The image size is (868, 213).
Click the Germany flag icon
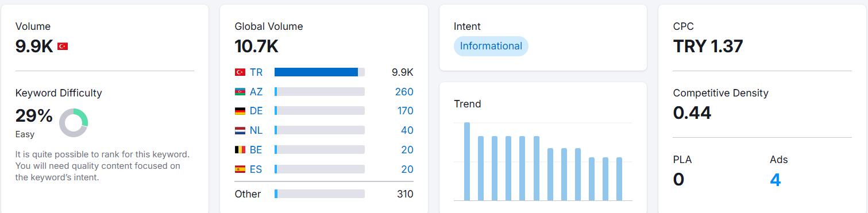point(240,111)
